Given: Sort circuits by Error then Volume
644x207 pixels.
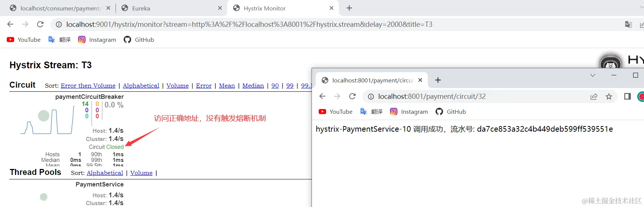Looking at the screenshot, I should point(88,85).
